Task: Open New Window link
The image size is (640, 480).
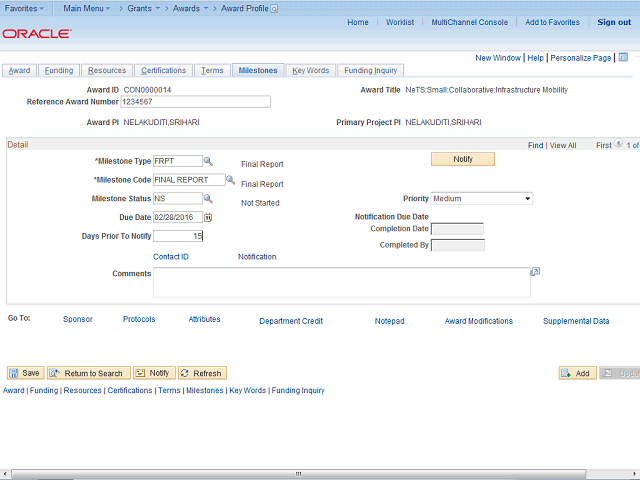Action: click(x=498, y=58)
